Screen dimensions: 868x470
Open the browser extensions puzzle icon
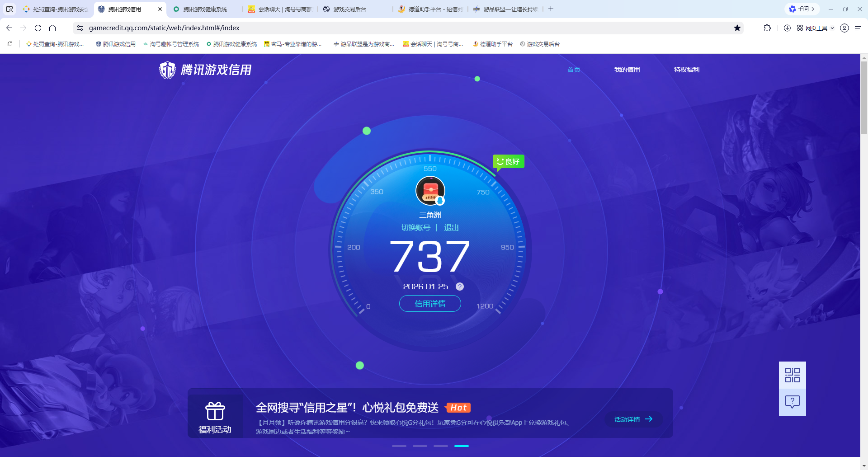[767, 28]
